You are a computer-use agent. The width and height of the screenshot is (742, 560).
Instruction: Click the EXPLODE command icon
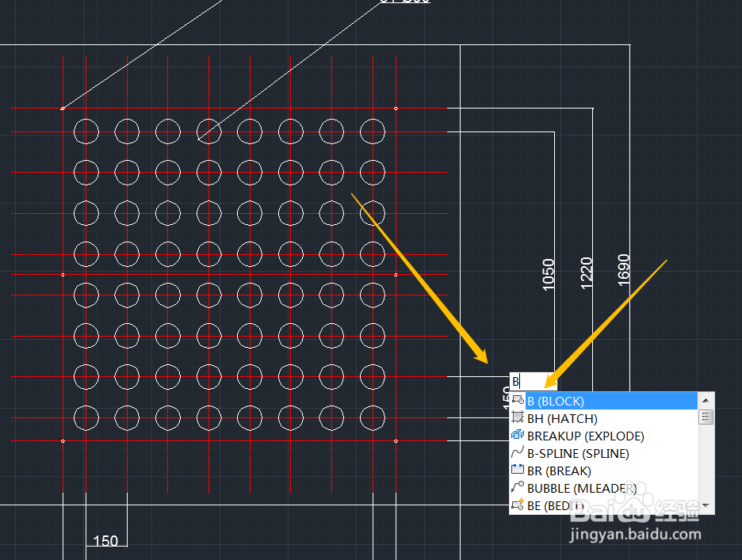click(518, 435)
